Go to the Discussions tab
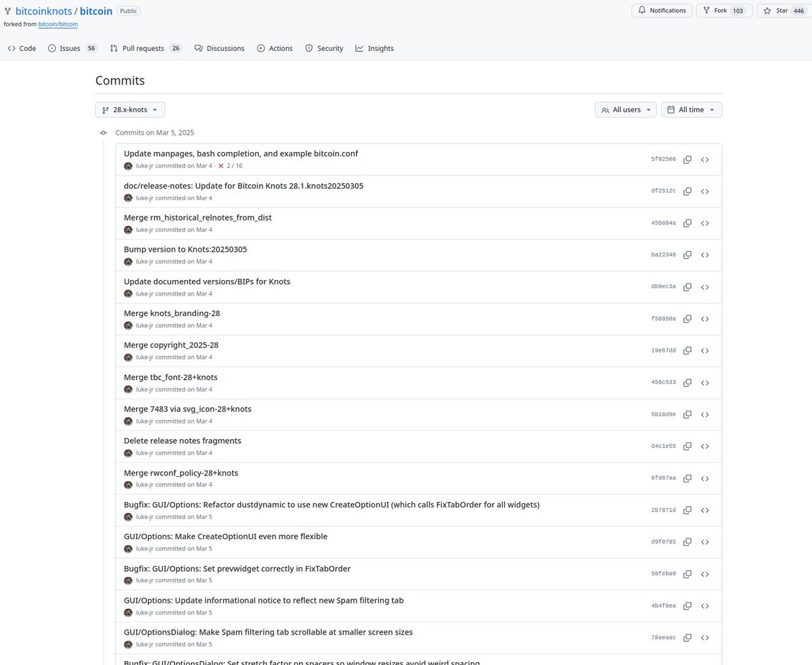This screenshot has width=812, height=665. 219,49
